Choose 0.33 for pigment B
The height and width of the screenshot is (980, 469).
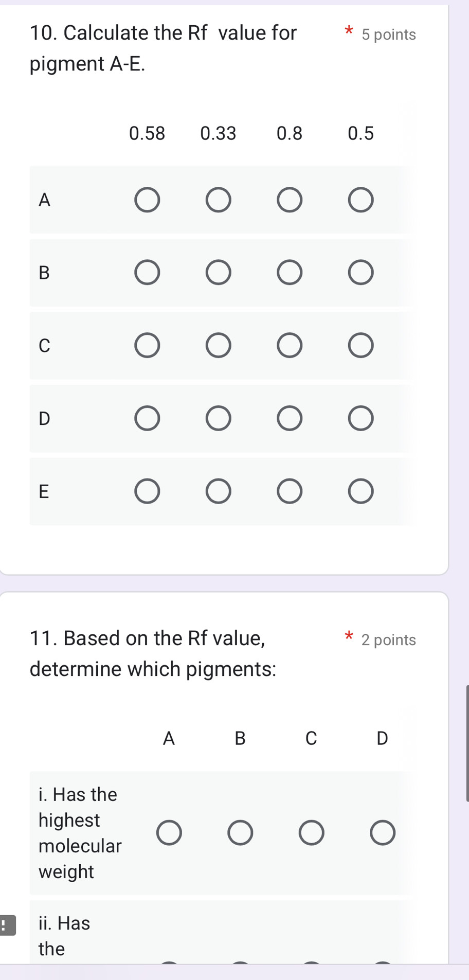click(x=219, y=273)
